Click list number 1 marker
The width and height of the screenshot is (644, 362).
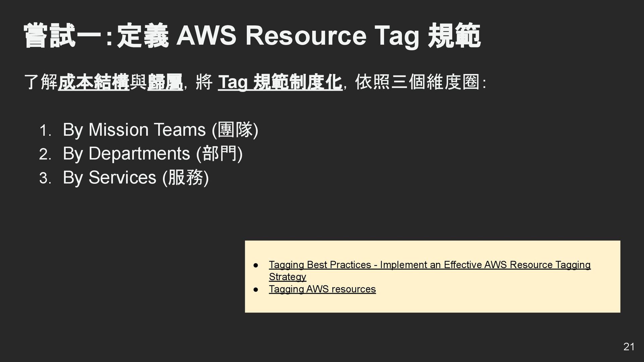tap(45, 131)
